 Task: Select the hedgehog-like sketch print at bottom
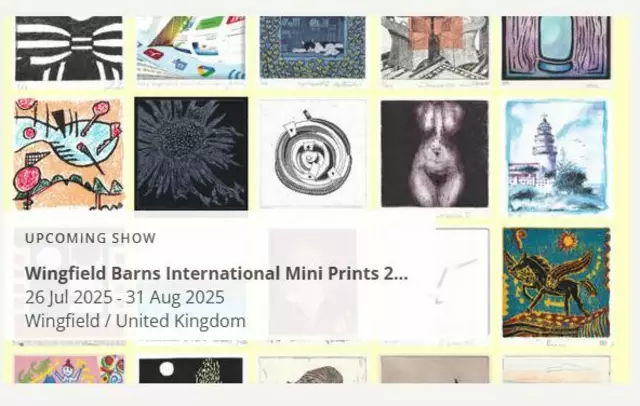point(313,370)
